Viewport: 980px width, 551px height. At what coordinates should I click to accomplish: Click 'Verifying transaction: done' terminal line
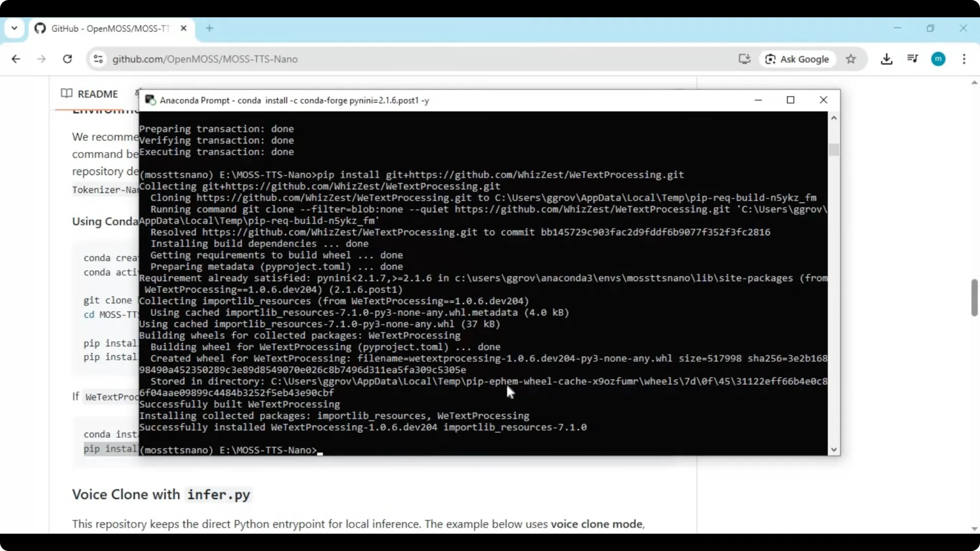(216, 140)
